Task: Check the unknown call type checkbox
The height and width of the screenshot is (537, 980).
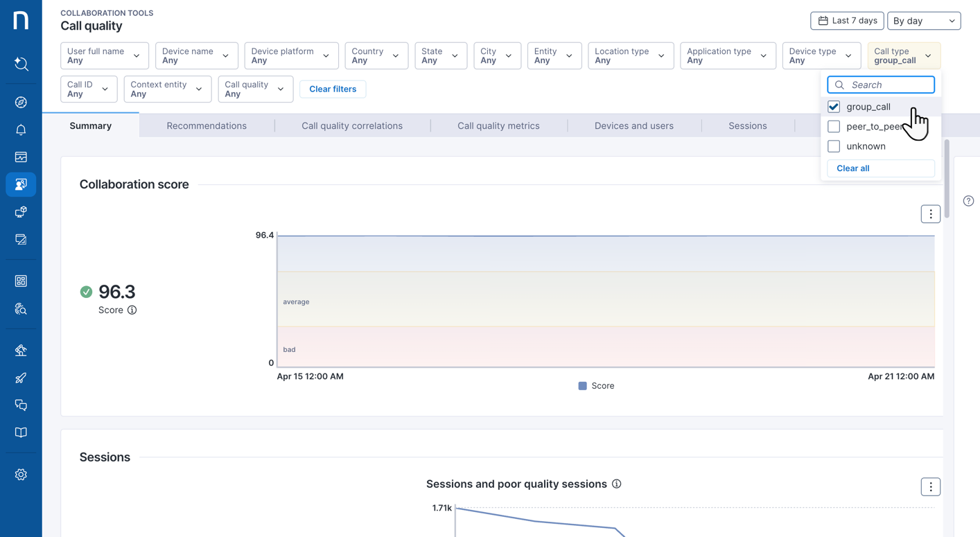Action: coord(834,146)
